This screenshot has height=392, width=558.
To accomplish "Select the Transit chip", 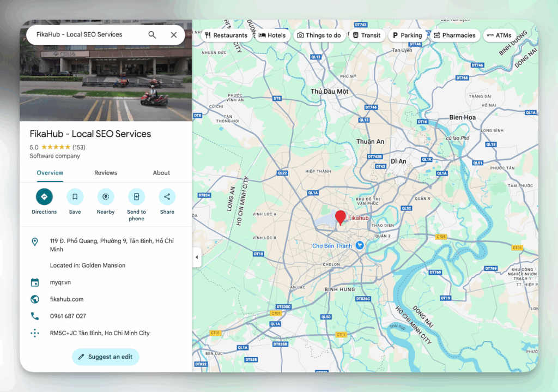I will (x=367, y=35).
